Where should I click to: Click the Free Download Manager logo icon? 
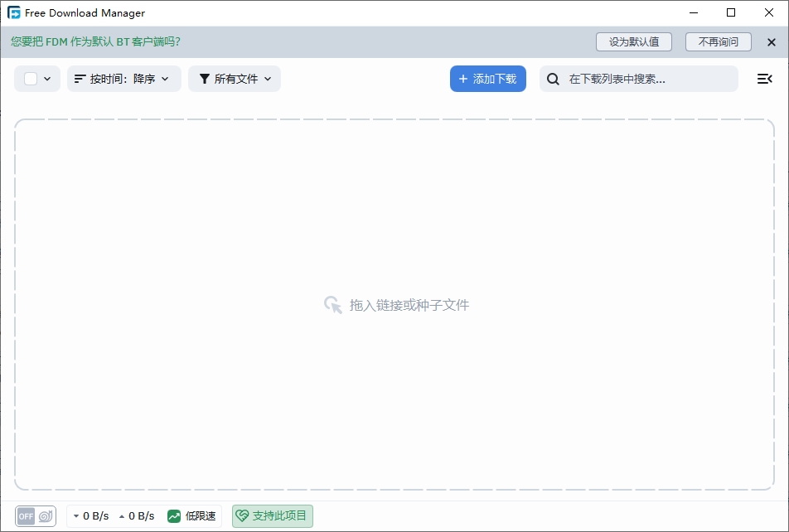14,12
